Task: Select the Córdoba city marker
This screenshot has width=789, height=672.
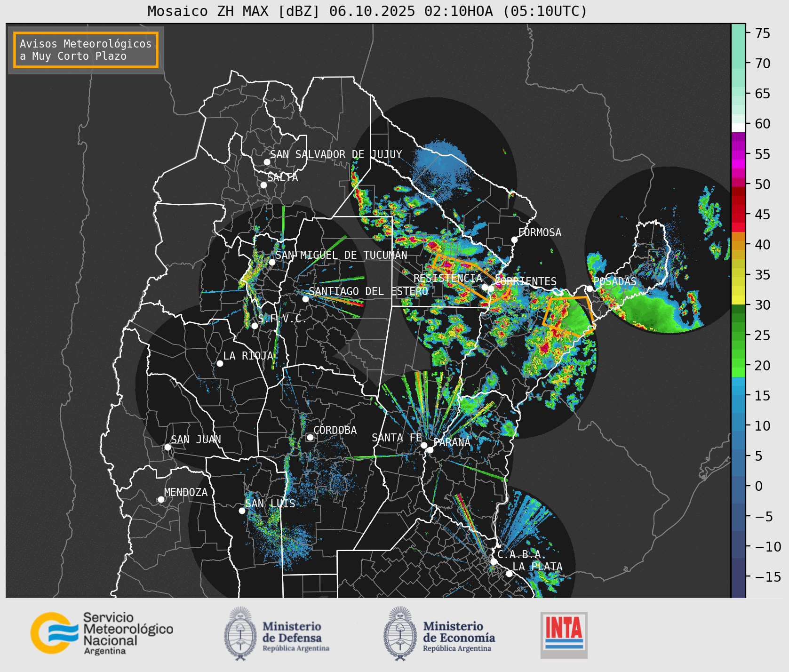Action: point(310,437)
